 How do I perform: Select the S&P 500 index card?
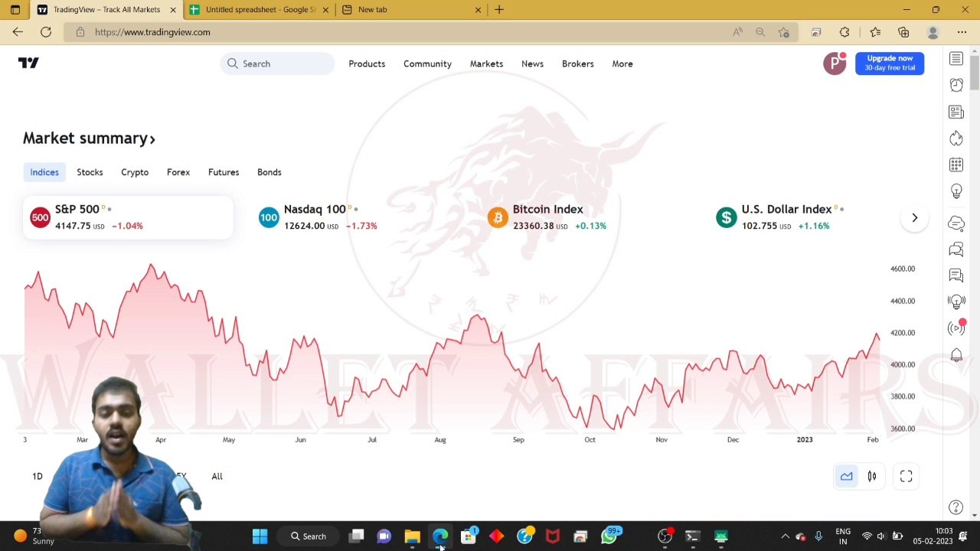click(128, 217)
